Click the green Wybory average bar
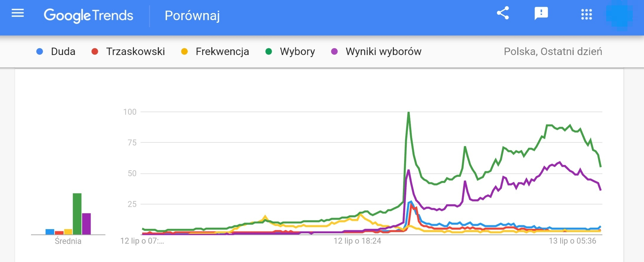This screenshot has width=644, height=262. click(77, 214)
